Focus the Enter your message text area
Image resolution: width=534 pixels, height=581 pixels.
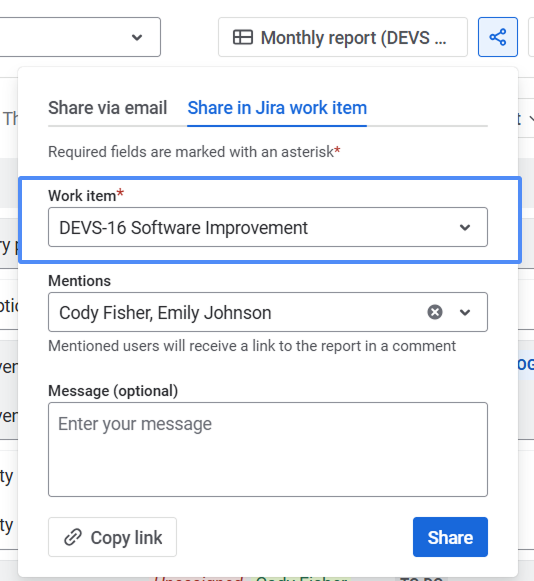[268, 449]
